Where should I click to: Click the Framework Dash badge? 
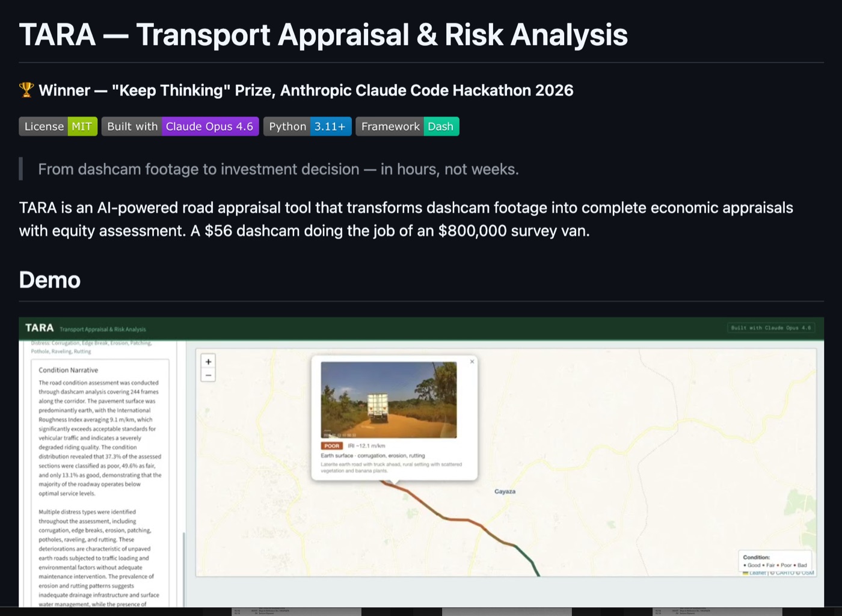click(407, 126)
